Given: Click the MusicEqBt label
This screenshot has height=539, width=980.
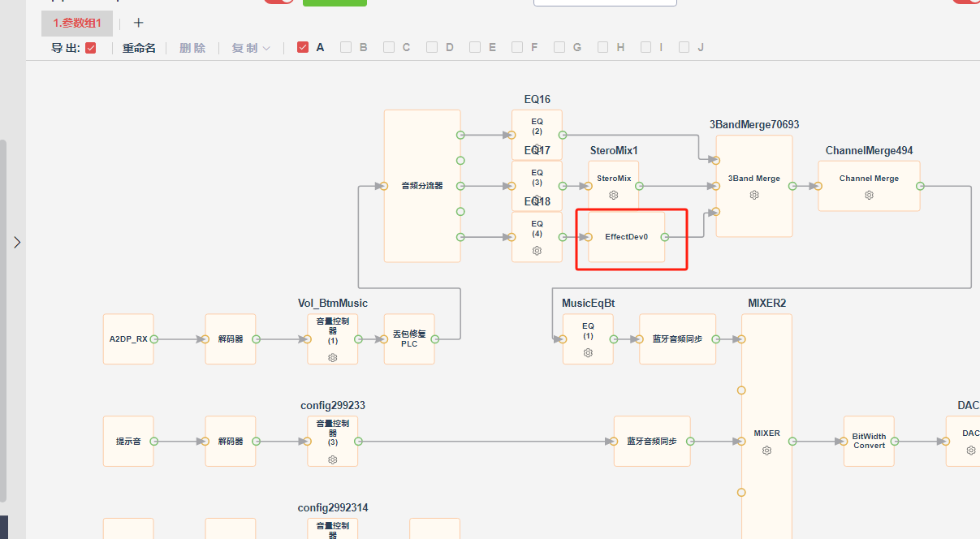Looking at the screenshot, I should pos(589,304).
